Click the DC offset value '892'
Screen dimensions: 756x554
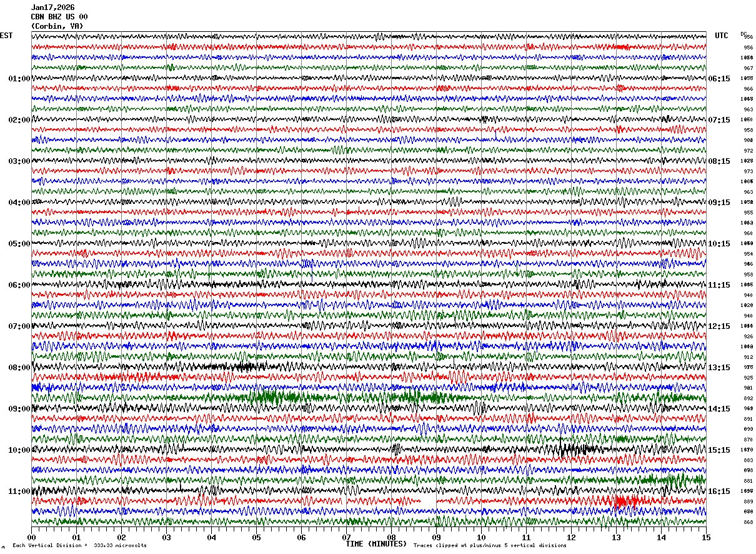[x=748, y=398]
